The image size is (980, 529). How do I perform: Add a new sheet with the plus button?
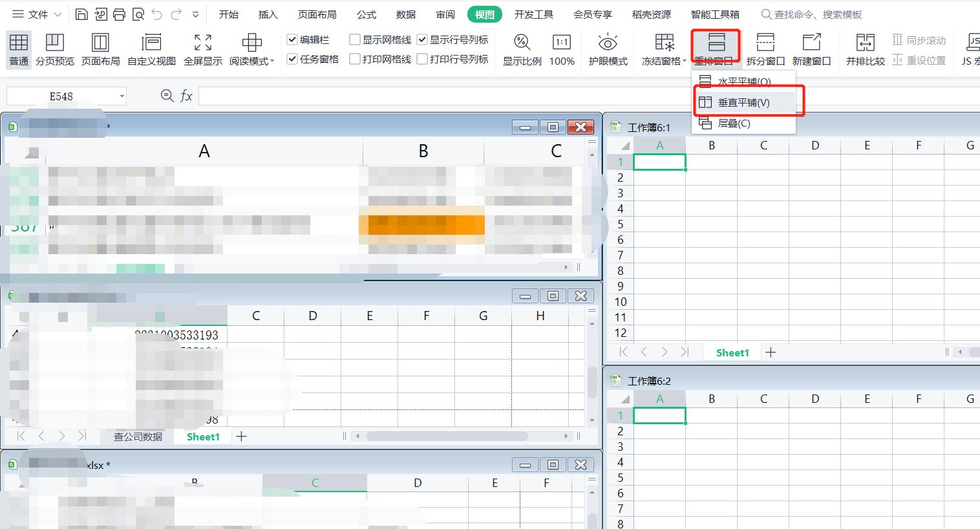[x=240, y=437]
